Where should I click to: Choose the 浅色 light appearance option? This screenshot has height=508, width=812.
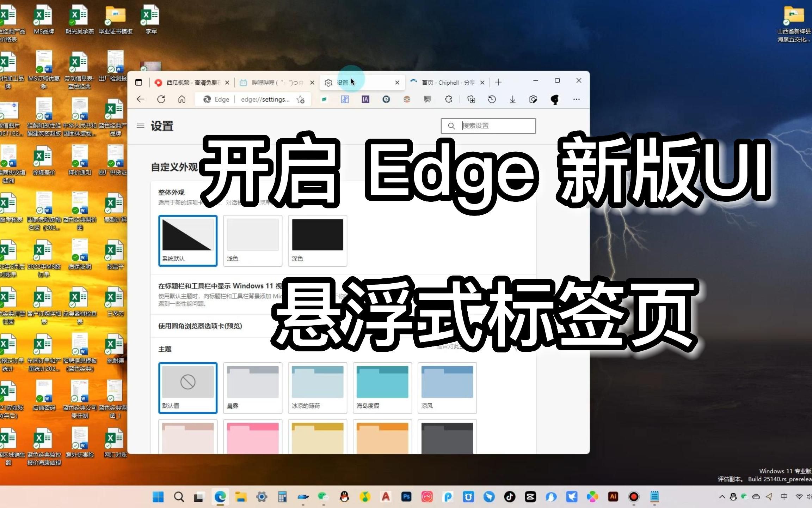click(x=252, y=240)
